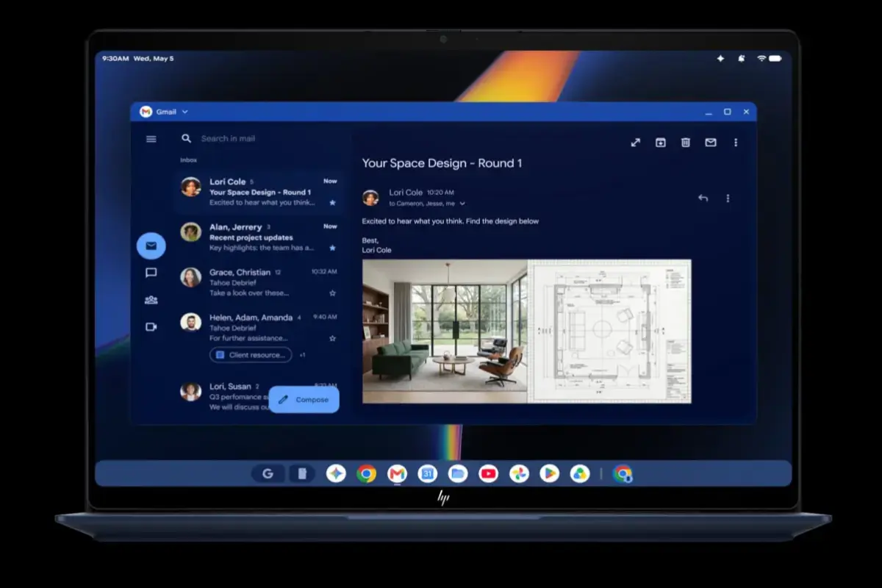Click Lori Cole's avatar in the message header
The height and width of the screenshot is (588, 882).
(x=370, y=198)
